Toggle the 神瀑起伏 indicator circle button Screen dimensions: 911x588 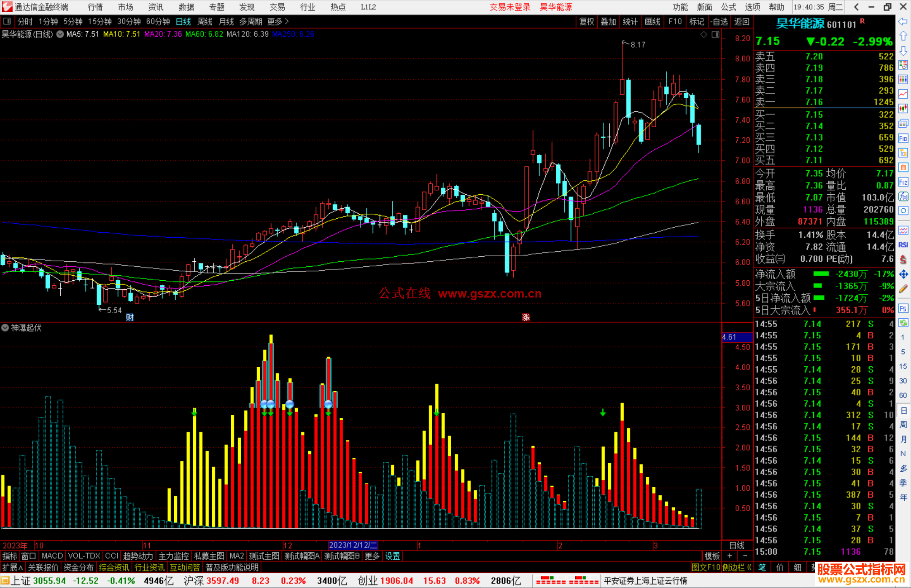click(x=5, y=328)
